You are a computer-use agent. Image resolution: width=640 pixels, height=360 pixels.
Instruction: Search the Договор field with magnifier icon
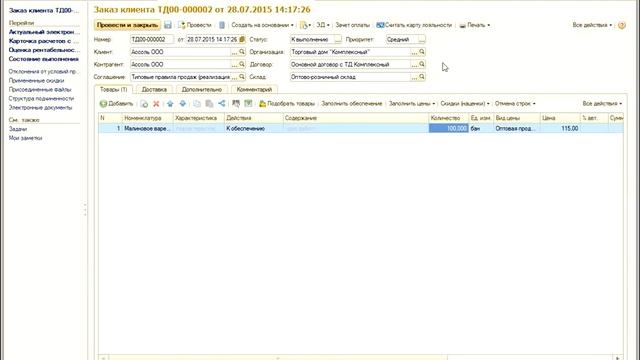[422, 64]
